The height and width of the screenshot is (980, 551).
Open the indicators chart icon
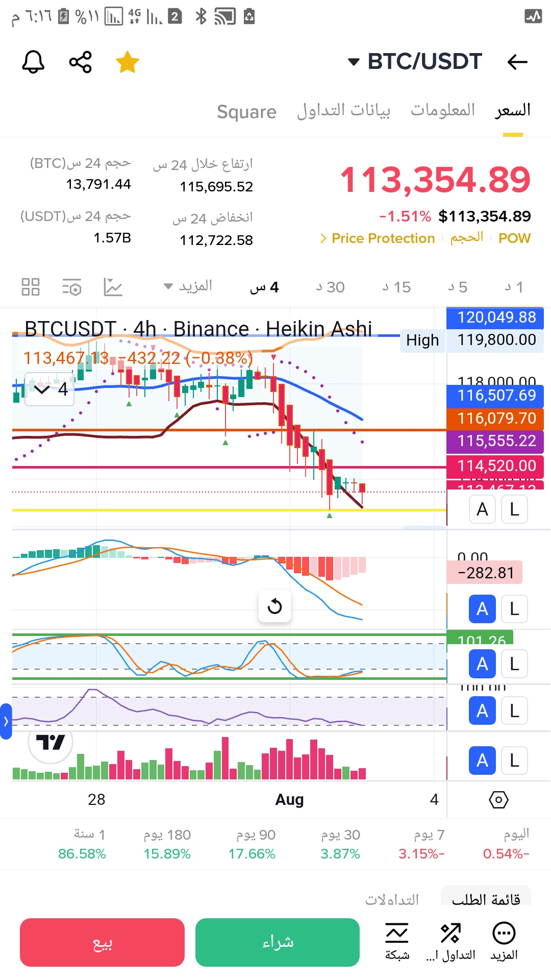[x=113, y=287]
